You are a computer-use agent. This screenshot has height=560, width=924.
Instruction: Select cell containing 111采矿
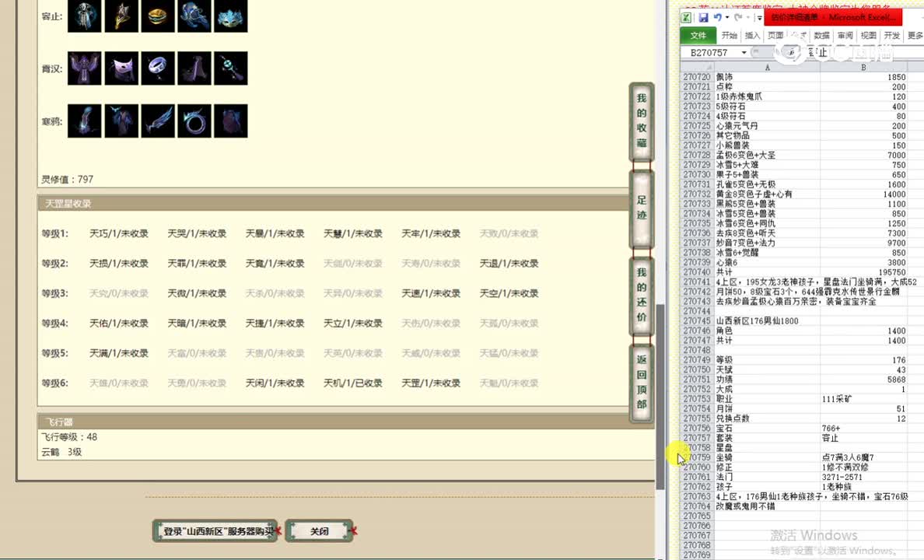point(863,399)
